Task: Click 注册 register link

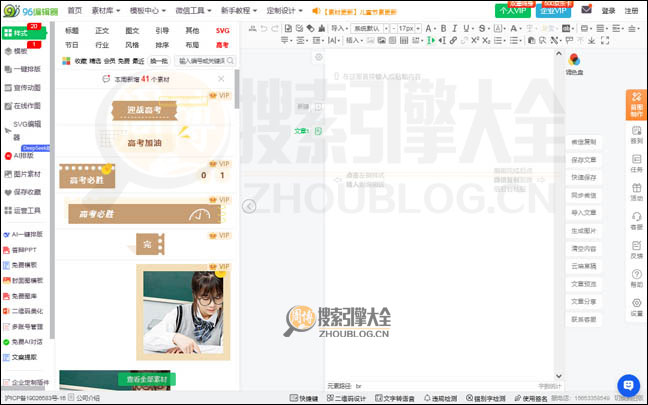Action: point(631,11)
